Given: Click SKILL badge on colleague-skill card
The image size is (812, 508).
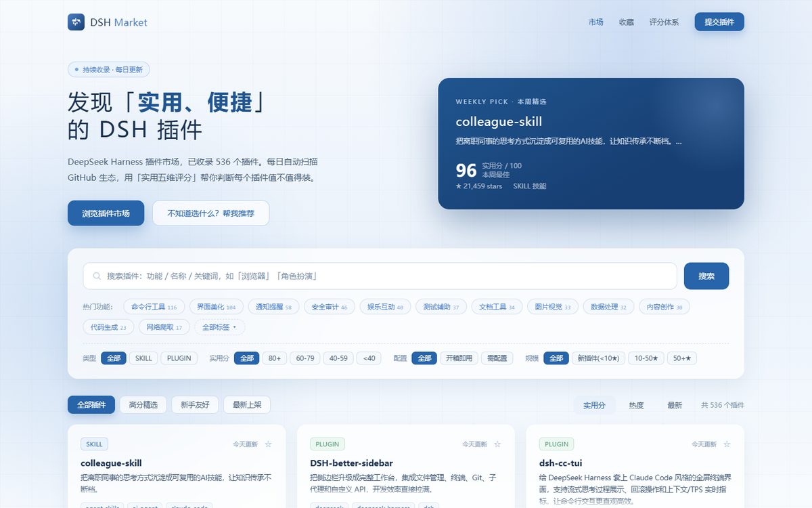Looking at the screenshot, I should [x=94, y=444].
